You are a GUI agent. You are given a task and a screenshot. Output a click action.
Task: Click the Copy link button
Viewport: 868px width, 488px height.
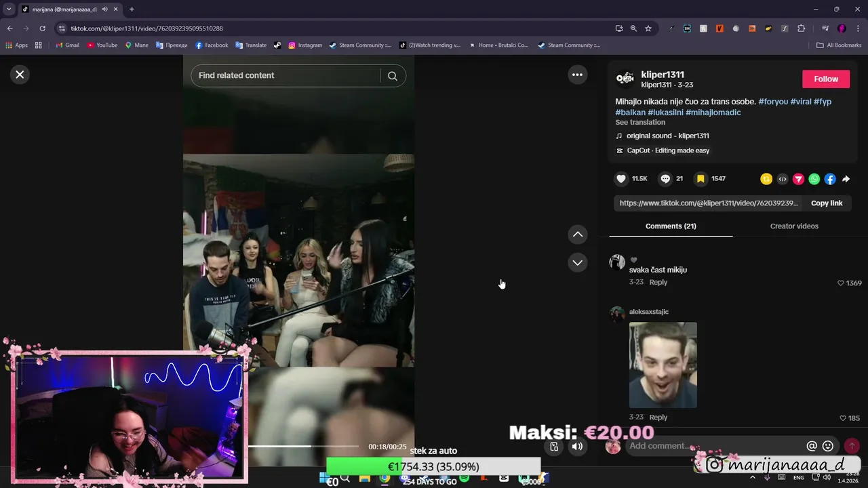pyautogui.click(x=827, y=203)
